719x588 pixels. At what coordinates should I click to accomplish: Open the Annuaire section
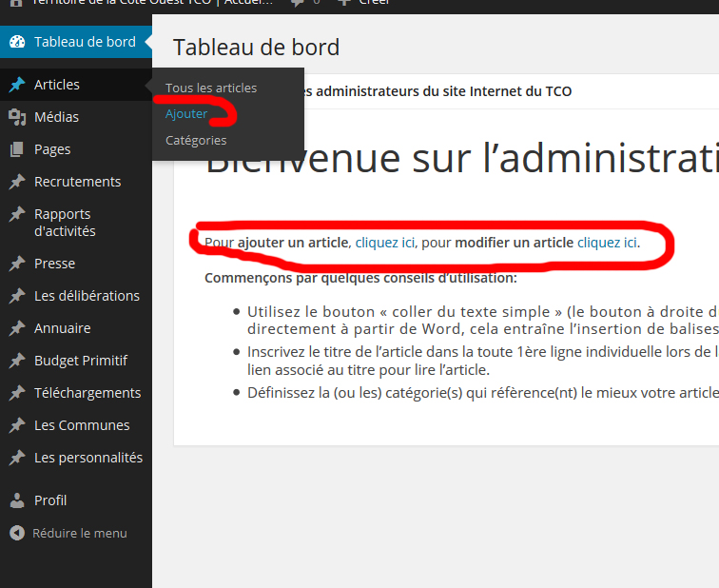click(76, 328)
